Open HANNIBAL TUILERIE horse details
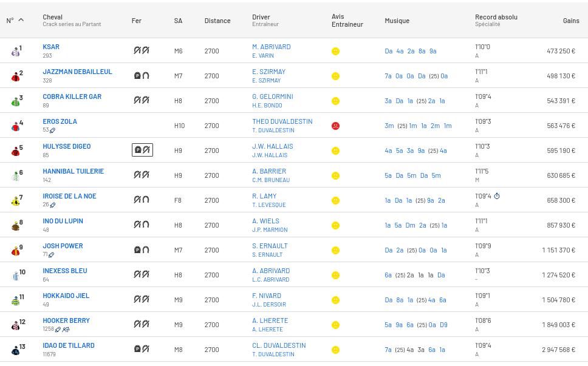588x366 pixels. click(x=73, y=171)
